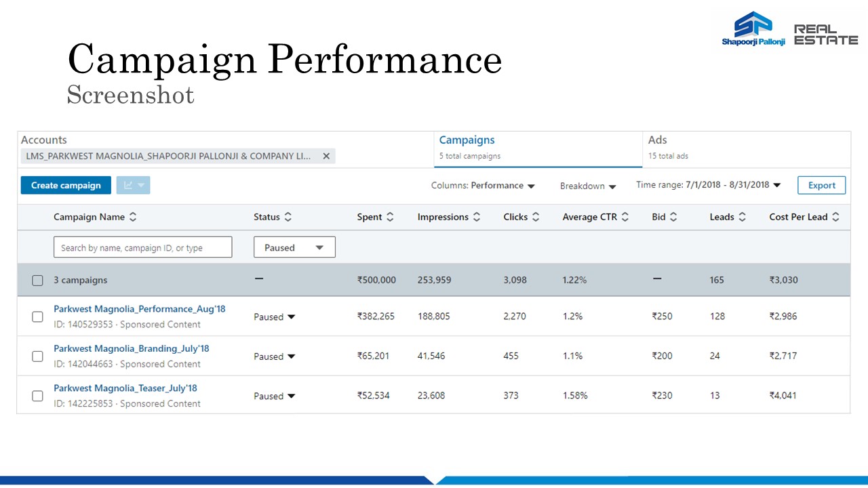Expand the Columns: Performance dropdown
This screenshot has height=488, width=868.
click(483, 186)
